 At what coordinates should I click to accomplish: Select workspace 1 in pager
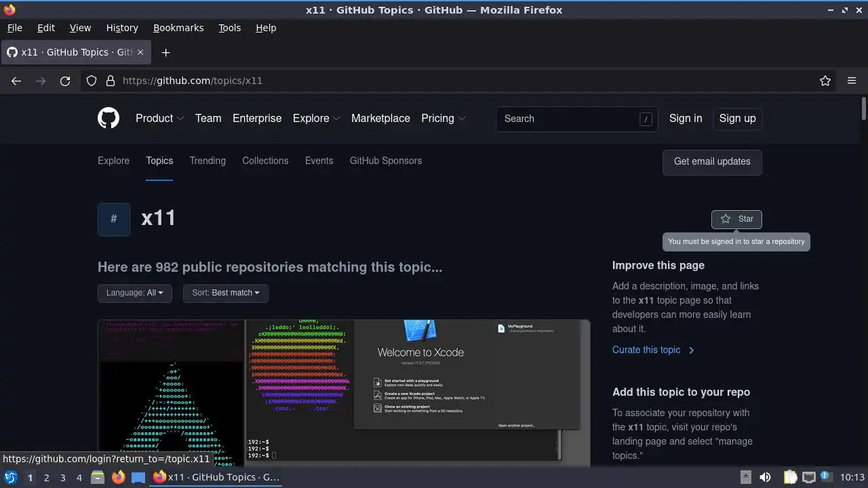tap(30, 477)
